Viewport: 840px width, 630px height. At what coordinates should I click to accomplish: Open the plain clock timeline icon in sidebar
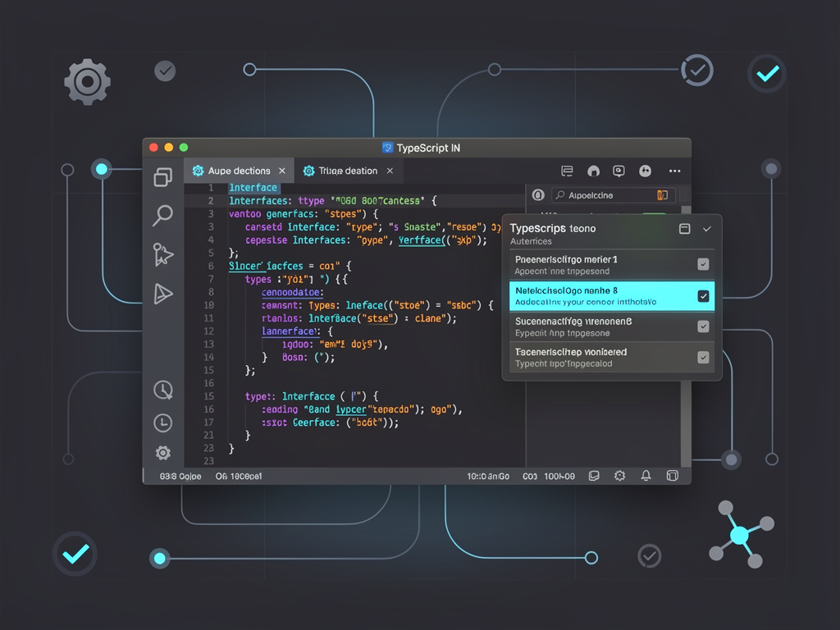pyautogui.click(x=163, y=422)
